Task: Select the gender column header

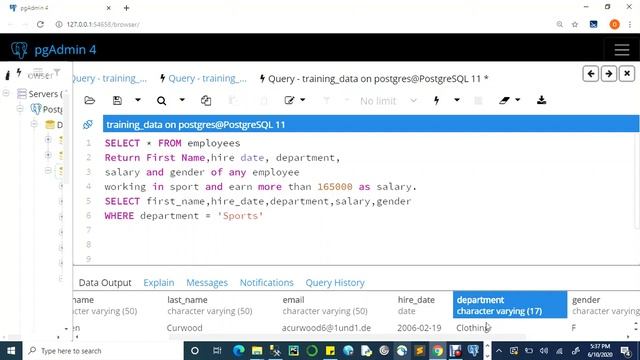Action: 604,305
